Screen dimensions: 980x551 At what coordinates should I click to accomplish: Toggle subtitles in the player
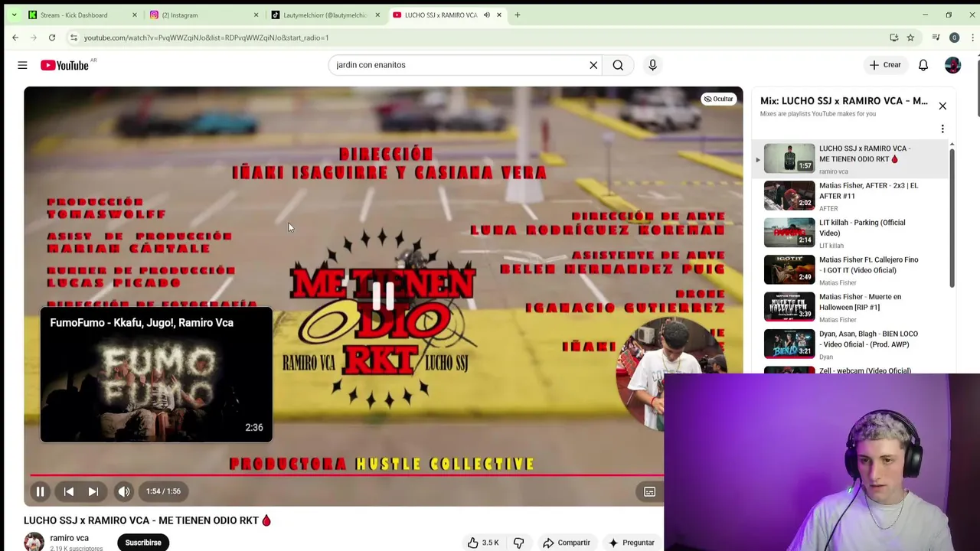tap(649, 491)
